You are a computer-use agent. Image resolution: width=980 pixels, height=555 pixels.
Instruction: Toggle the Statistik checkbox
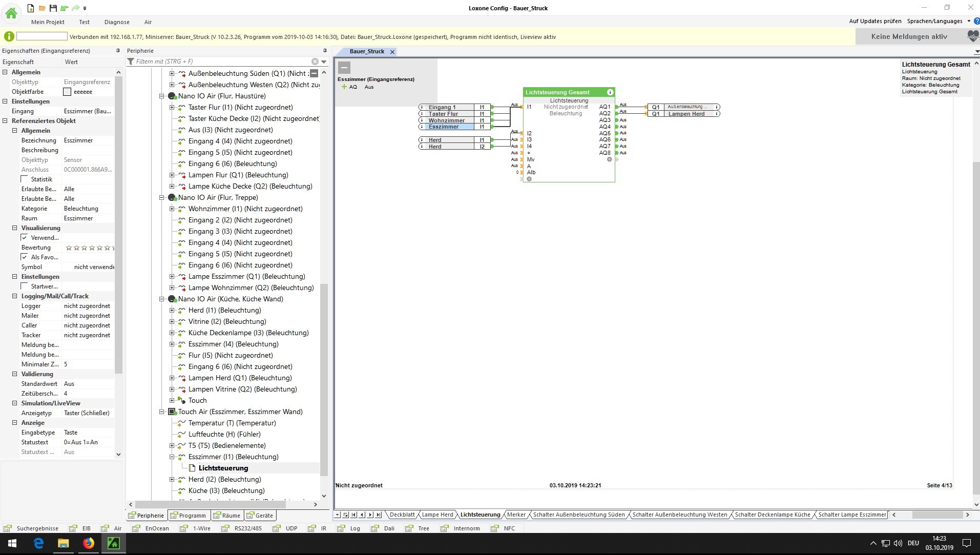tap(24, 179)
